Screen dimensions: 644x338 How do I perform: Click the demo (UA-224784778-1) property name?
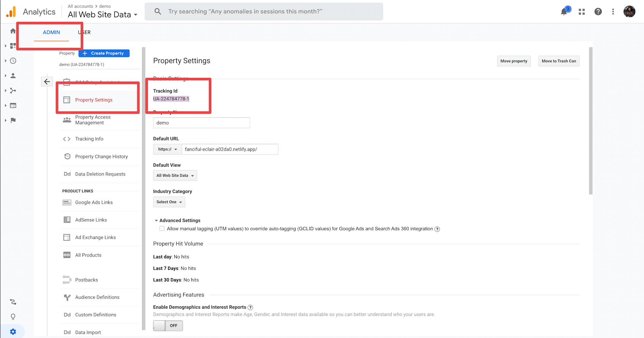click(x=81, y=65)
